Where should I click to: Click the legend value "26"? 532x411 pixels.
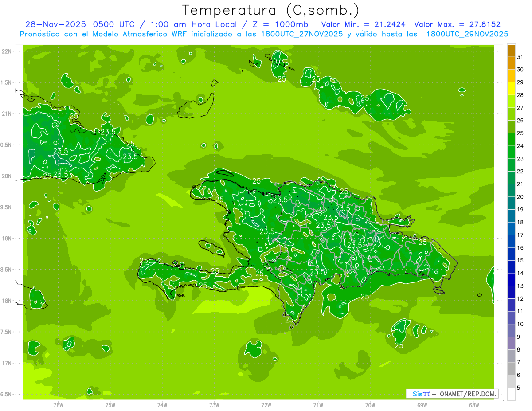pos(520,121)
